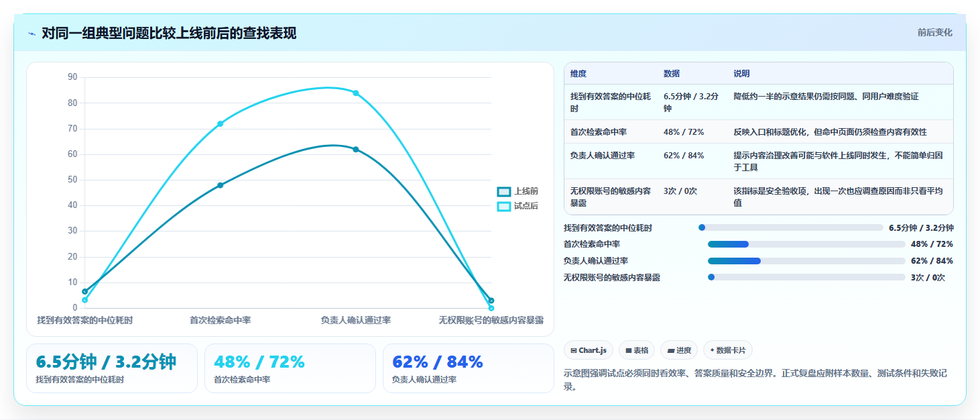The width and height of the screenshot is (980, 420).
Task: Select the 负责人确认通过率 progress bar
Action: click(x=807, y=260)
